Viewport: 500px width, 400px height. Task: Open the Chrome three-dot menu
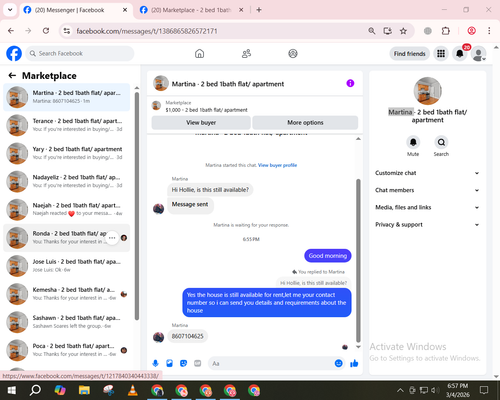489,31
